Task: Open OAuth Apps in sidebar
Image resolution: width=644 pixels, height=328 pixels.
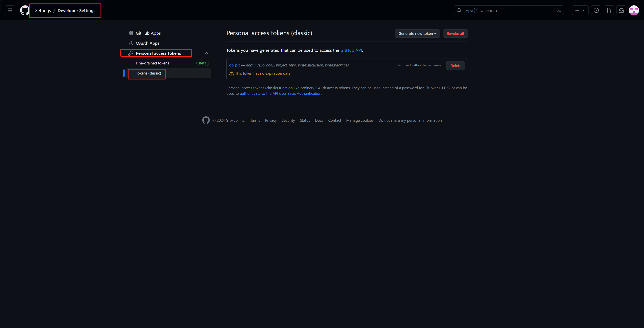Action: [x=148, y=43]
